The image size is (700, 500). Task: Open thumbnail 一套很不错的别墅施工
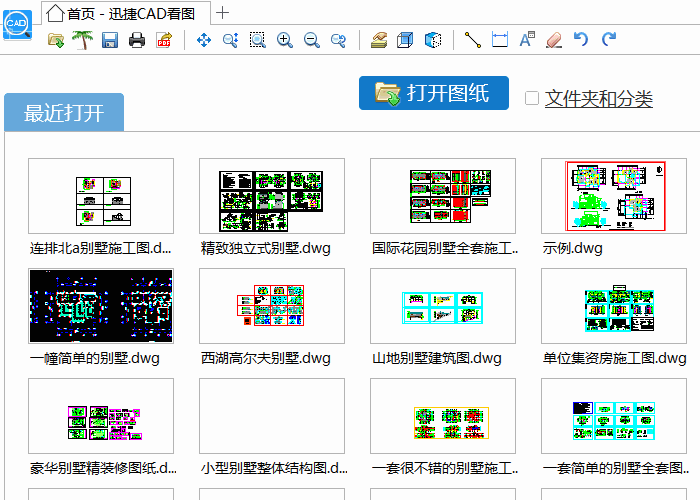443,416
